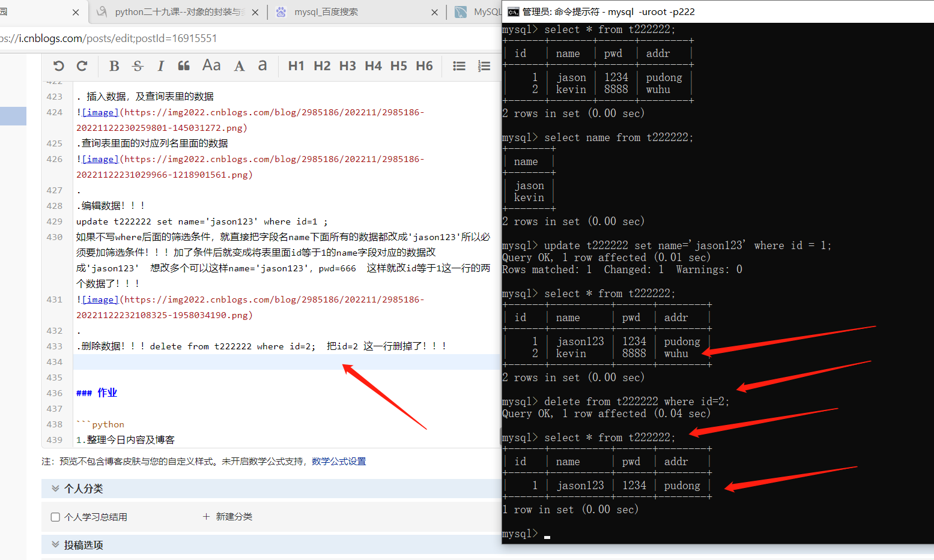This screenshot has height=560, width=934.
Task: Click '1 row in set (0.00 sec)' in terminal
Action: (570, 510)
